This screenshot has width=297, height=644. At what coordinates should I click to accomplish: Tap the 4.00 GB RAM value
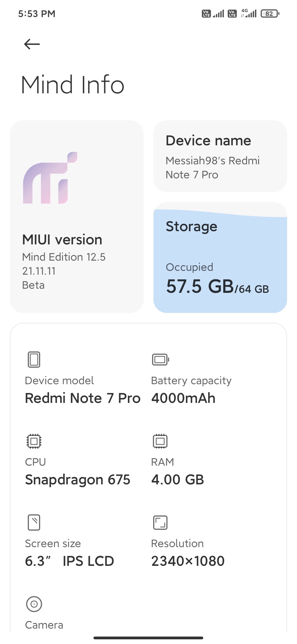click(178, 480)
